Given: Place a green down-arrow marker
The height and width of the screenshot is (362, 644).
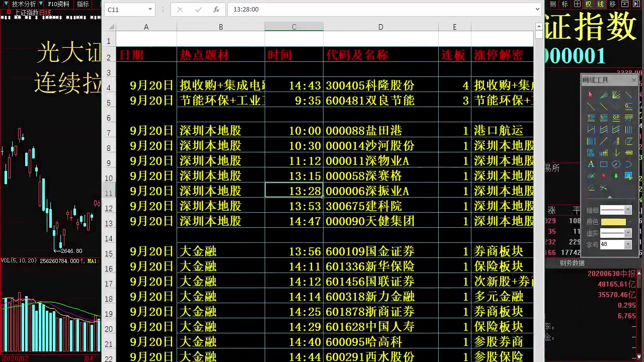Looking at the screenshot, I should tap(616, 176).
